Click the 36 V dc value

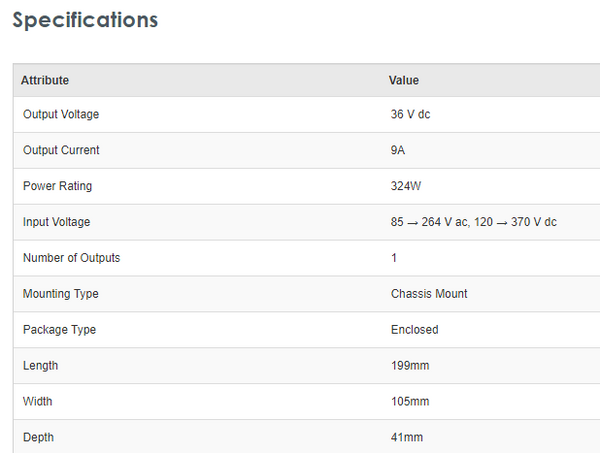[410, 114]
